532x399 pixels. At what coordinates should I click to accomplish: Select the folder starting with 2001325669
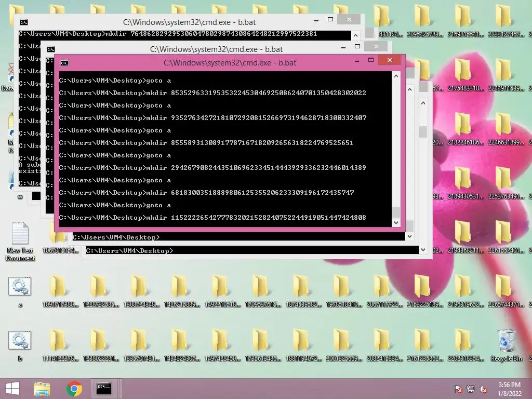(344, 345)
